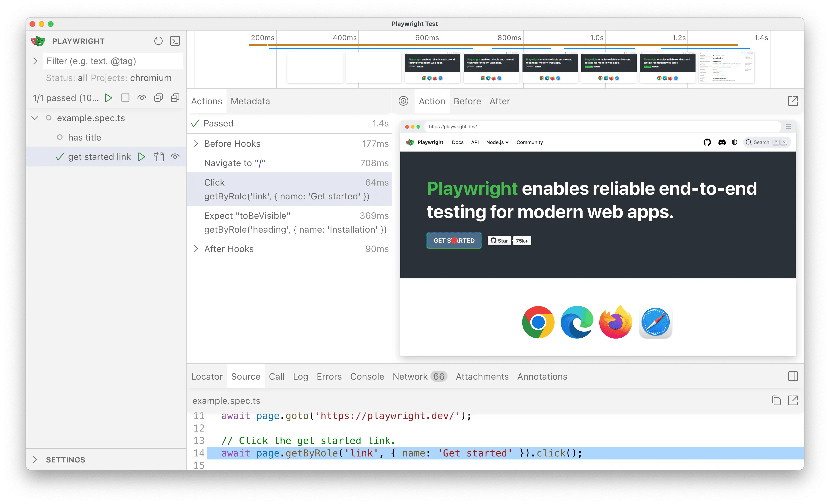Viewport: 830px width, 504px height.
Task: Click the GET STARTED button in the snapshot
Action: pos(454,240)
